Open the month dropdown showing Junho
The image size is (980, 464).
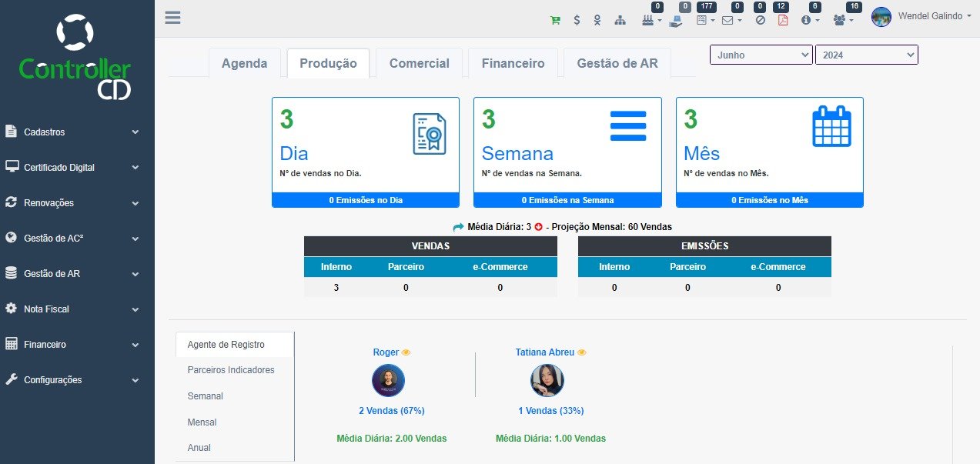pyautogui.click(x=761, y=55)
